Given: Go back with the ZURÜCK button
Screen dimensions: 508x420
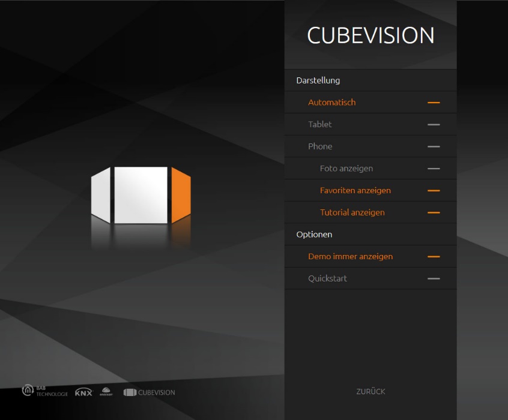Looking at the screenshot, I should [x=370, y=391].
